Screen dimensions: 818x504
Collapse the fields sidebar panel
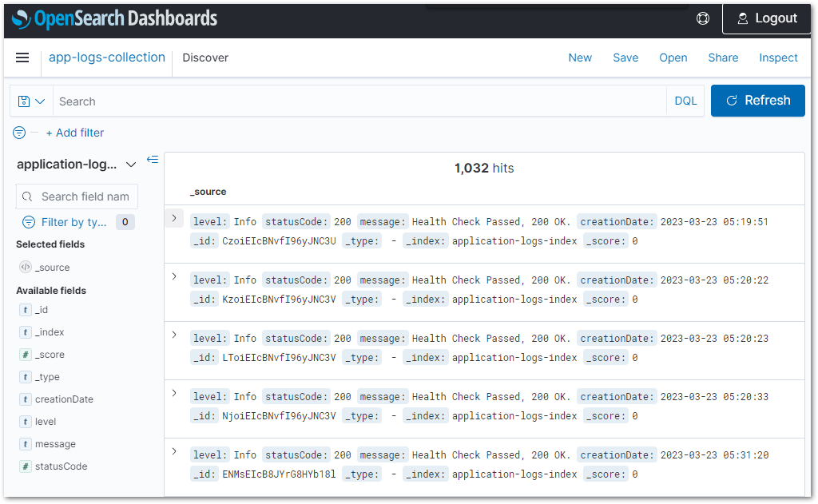coord(153,159)
